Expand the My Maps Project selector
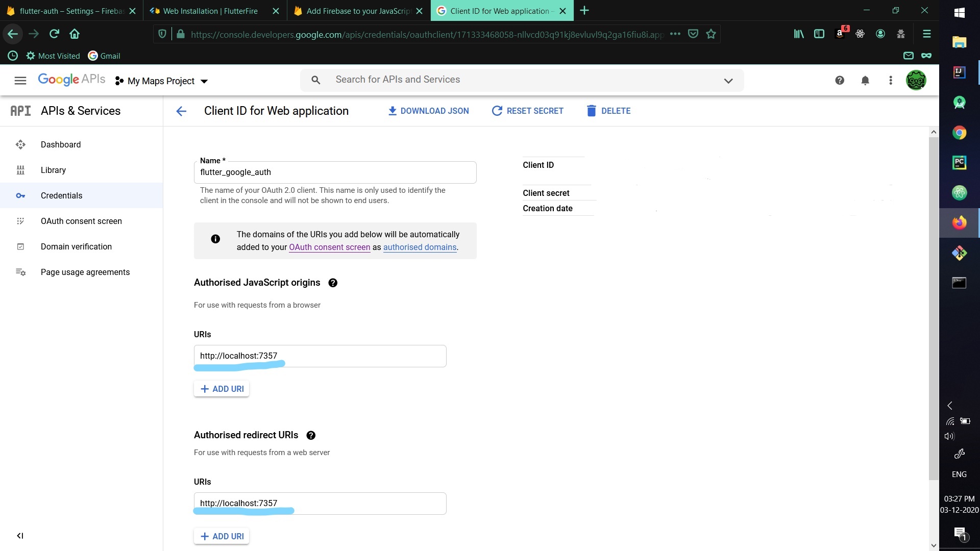This screenshot has height=551, width=980. pyautogui.click(x=162, y=81)
